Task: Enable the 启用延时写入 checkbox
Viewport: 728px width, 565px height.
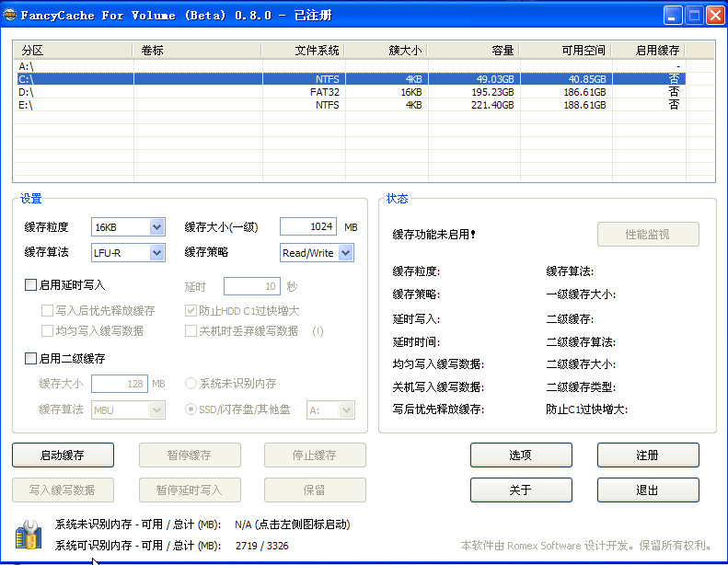Action: tap(30, 284)
